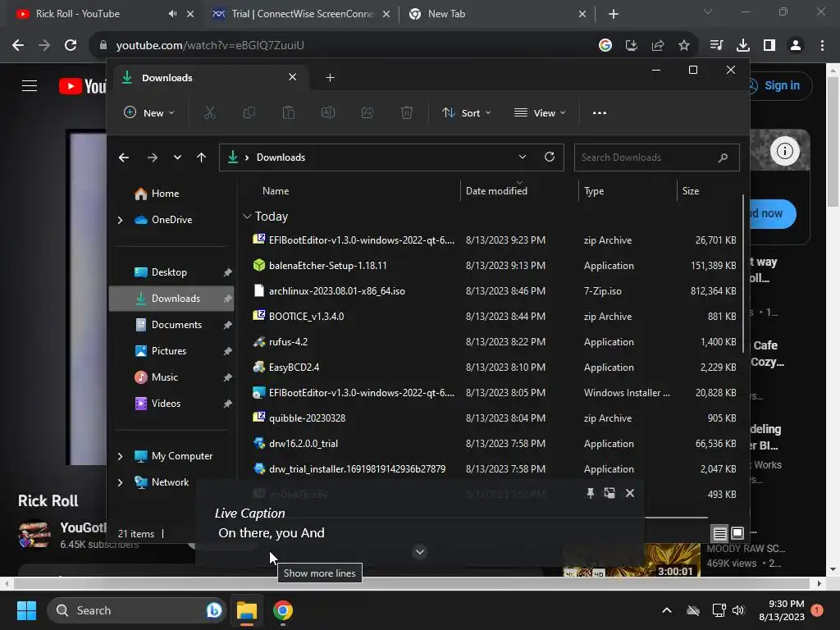Screen dimensions: 840x630
Task: Open the See more ellipsis menu in Explorer
Action: (600, 112)
